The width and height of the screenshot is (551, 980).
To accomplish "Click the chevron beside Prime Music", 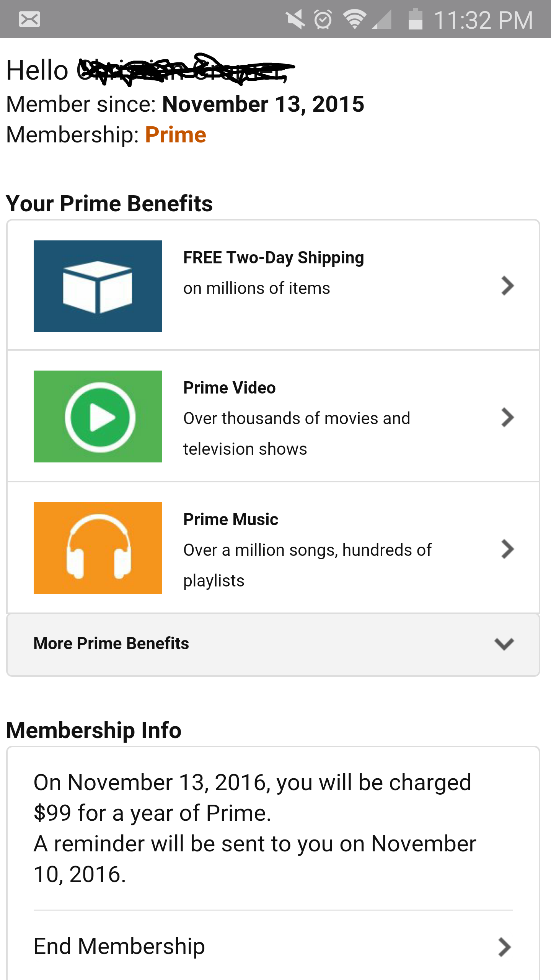I will (507, 549).
